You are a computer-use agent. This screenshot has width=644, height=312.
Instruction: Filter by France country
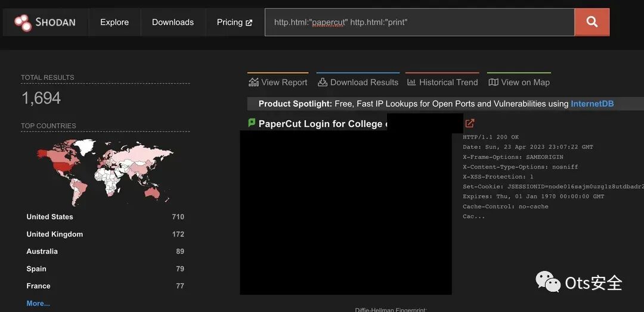pyautogui.click(x=38, y=286)
